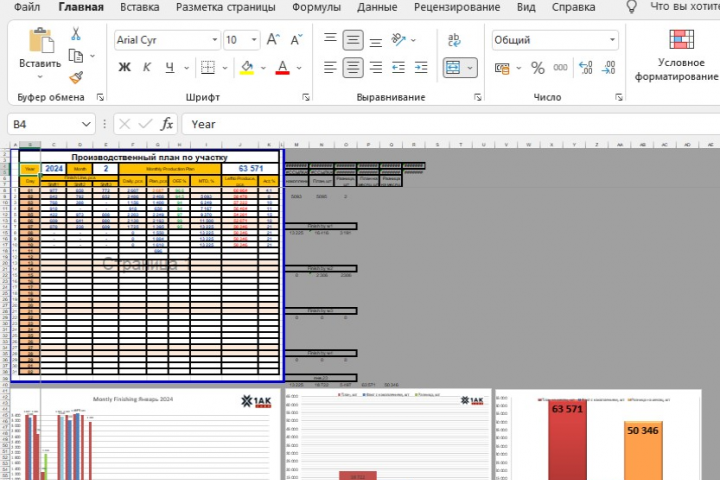Open the Рецензирование tab
Image resolution: width=720 pixels, height=480 pixels.
457,7
